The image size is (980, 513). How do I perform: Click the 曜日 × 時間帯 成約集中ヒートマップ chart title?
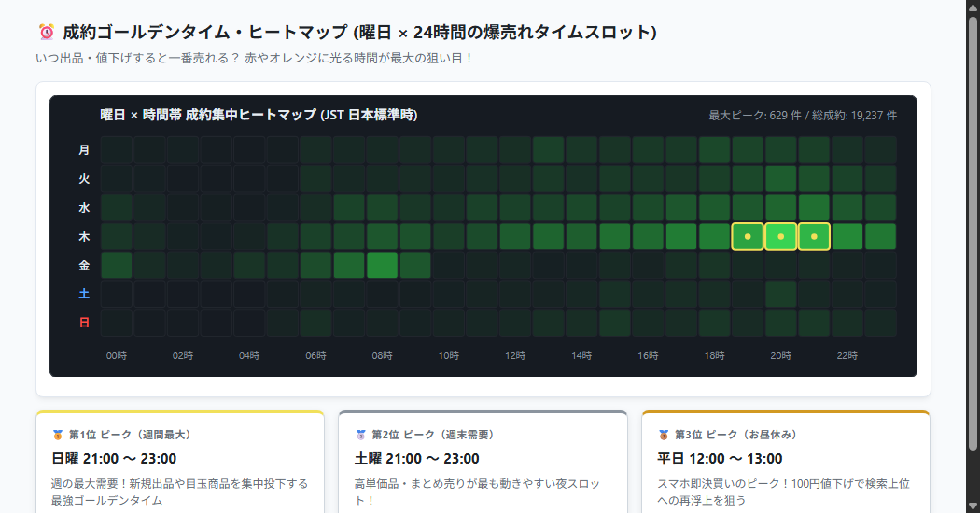click(x=259, y=115)
